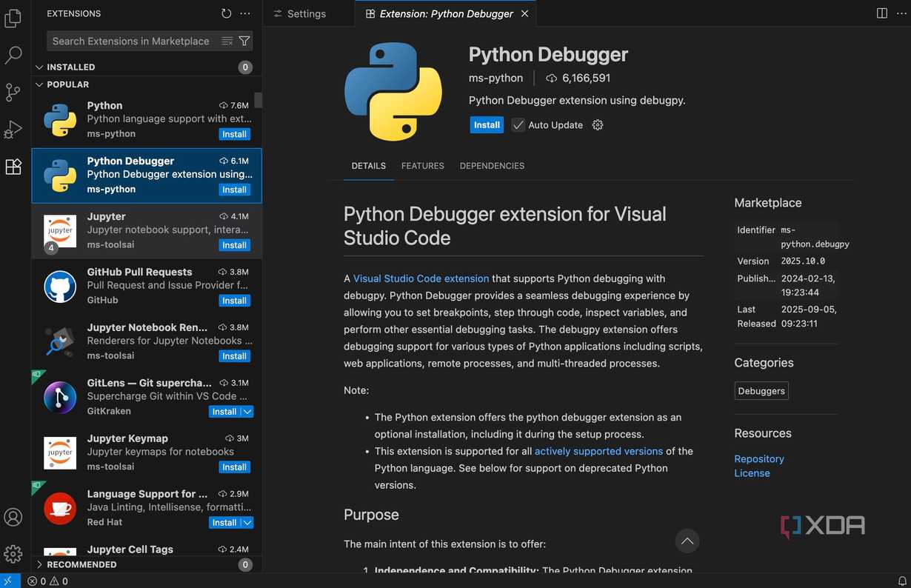911x588 pixels.
Task: Switch to the Features tab
Action: tap(423, 166)
